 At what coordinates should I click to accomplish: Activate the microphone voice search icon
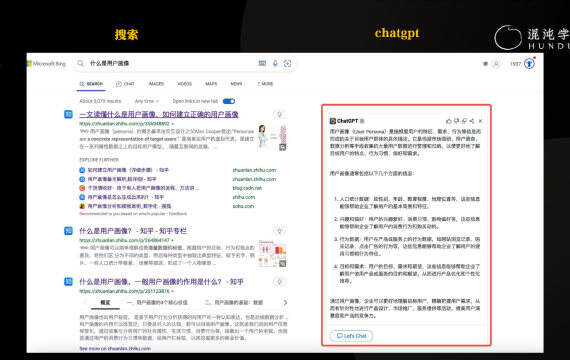tap(275, 63)
